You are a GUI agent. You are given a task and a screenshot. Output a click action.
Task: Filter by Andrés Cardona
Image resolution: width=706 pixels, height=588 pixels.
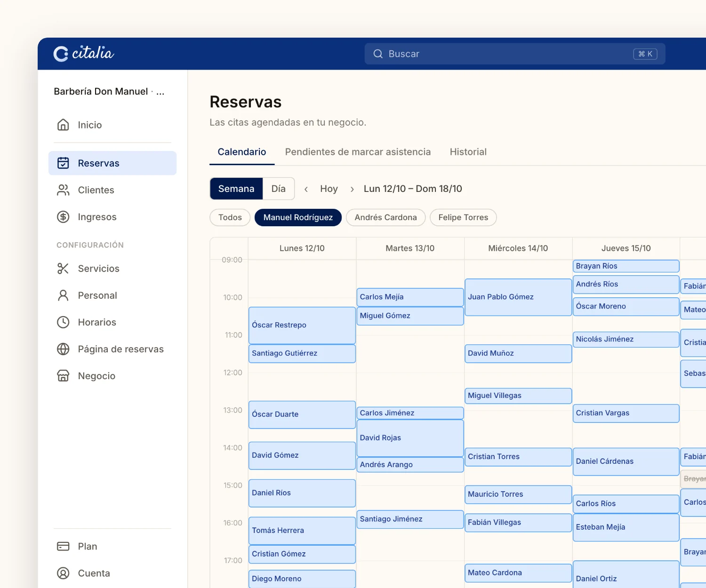point(386,217)
